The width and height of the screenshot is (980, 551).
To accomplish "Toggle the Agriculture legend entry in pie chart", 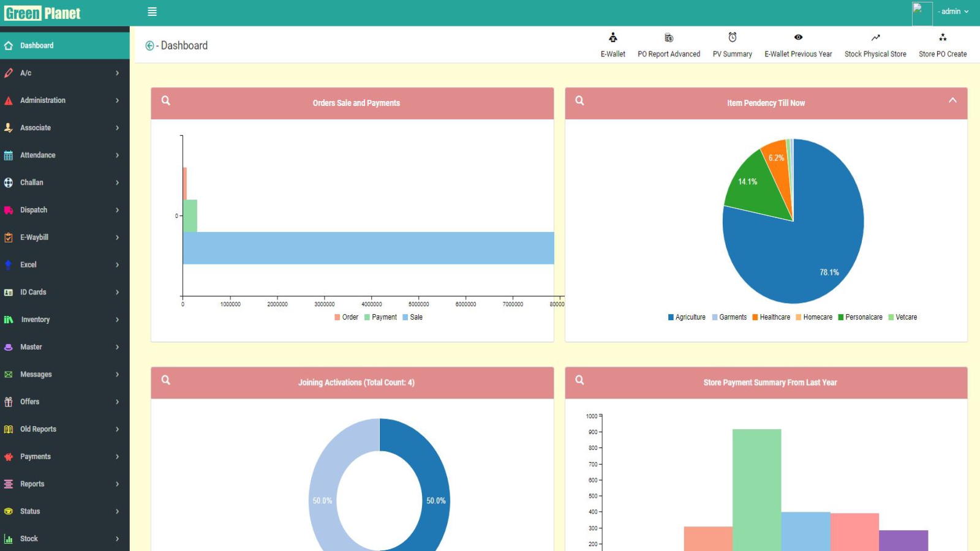I will (687, 317).
